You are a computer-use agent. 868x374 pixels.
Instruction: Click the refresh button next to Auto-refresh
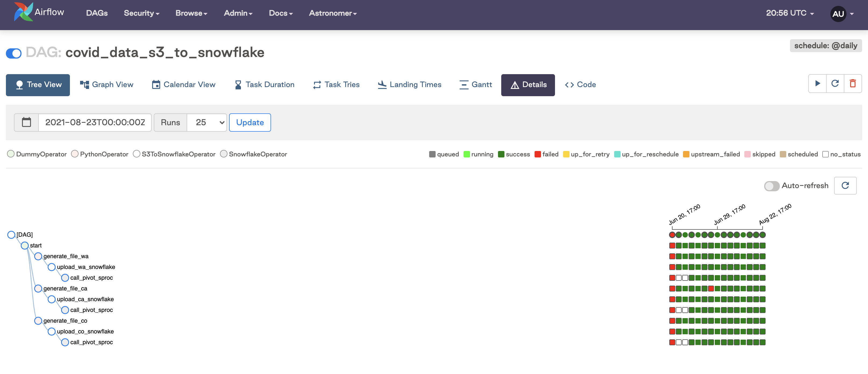coord(845,185)
